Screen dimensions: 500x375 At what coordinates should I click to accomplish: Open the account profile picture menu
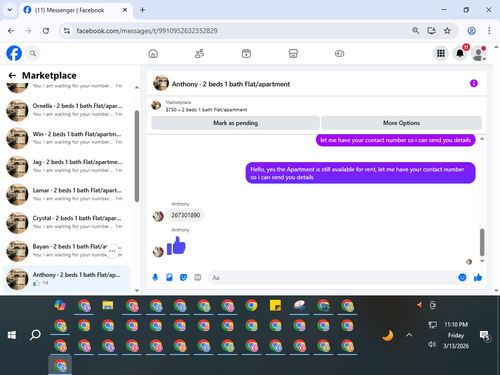click(479, 53)
